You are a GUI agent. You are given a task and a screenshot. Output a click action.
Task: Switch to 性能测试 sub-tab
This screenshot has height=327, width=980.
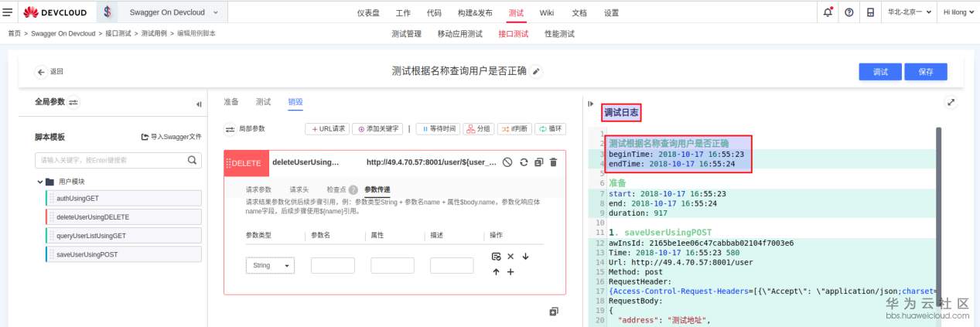point(559,34)
